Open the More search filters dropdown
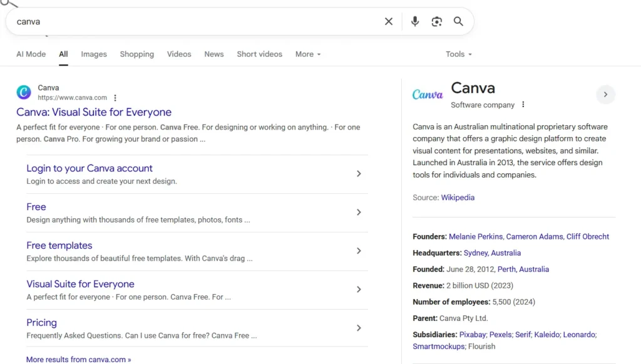Viewport: 641px width, 364px height. coord(307,54)
